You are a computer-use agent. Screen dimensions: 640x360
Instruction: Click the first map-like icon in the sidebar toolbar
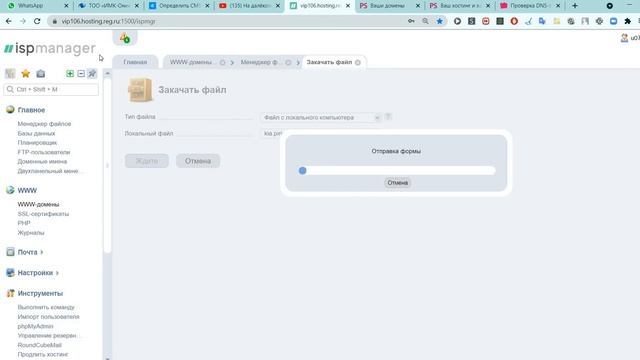pyautogui.click(x=10, y=73)
